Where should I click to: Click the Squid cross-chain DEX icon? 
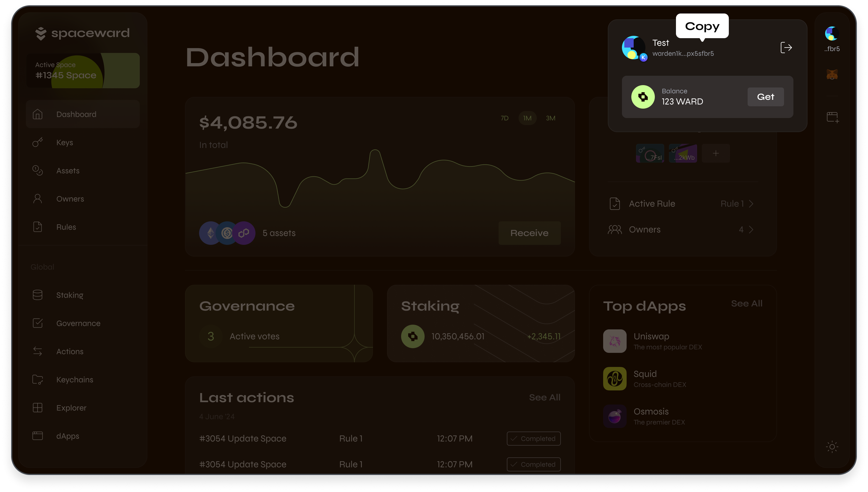(x=615, y=378)
